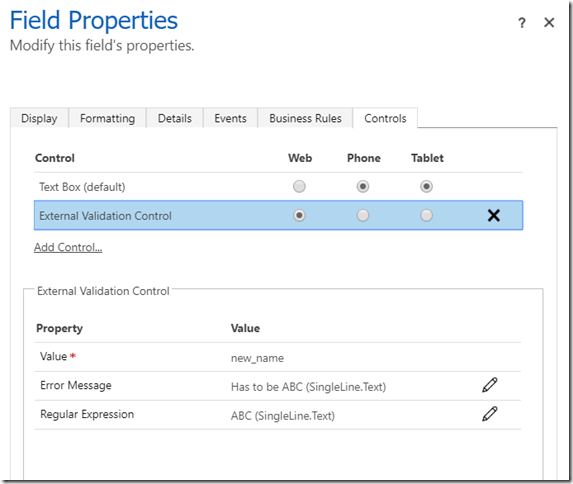Select the Text Box (default) control row
Viewport: 573px width, 484px height.
click(x=278, y=187)
